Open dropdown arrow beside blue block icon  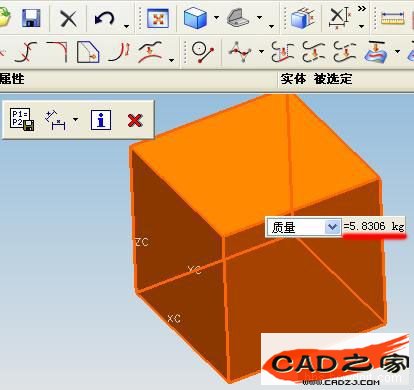tap(216, 17)
